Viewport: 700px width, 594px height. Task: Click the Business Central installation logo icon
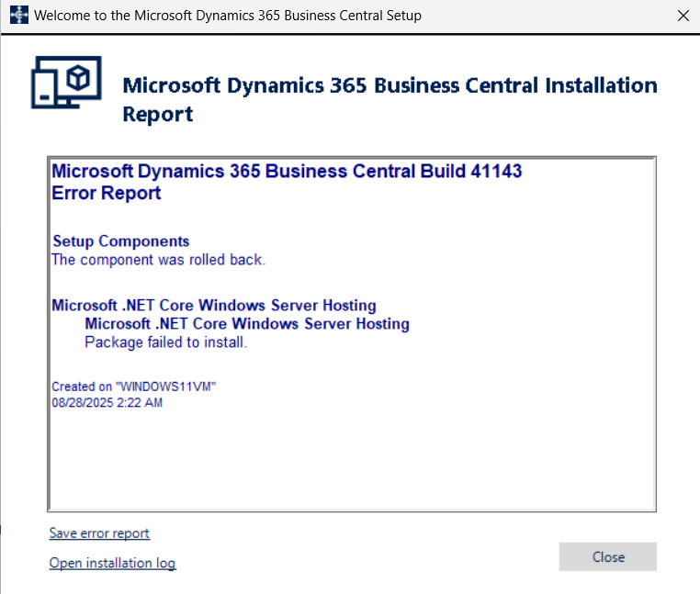click(x=66, y=82)
